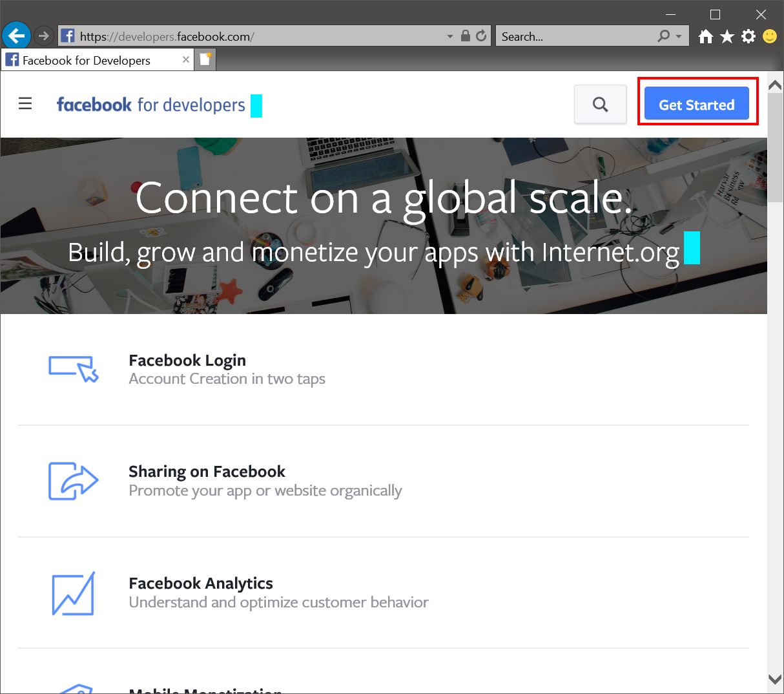Screen dimensions: 784x694
Task: Open the Facebook Analytics link
Action: [201, 584]
